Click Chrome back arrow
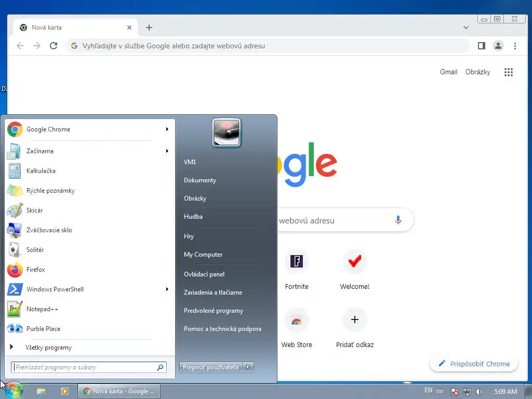The image size is (532, 399). coord(20,46)
